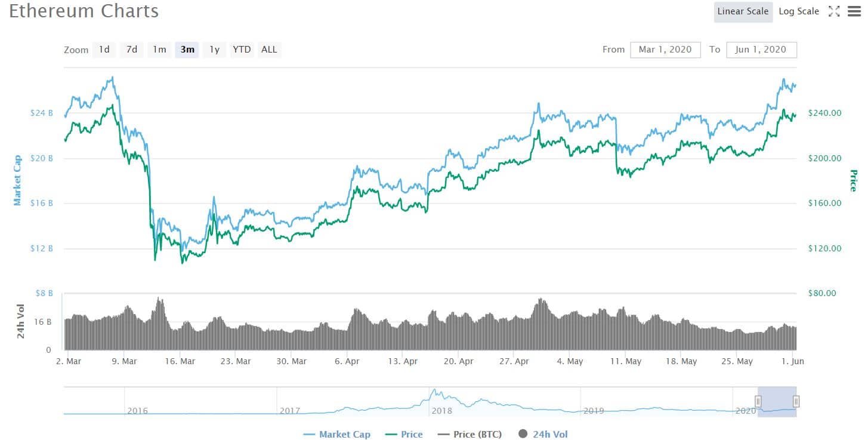Click the 6. Apr date axis label
The width and height of the screenshot is (868, 440).
click(347, 361)
